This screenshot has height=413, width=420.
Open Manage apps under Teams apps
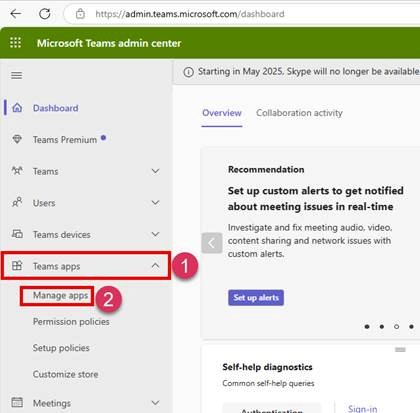tap(60, 296)
